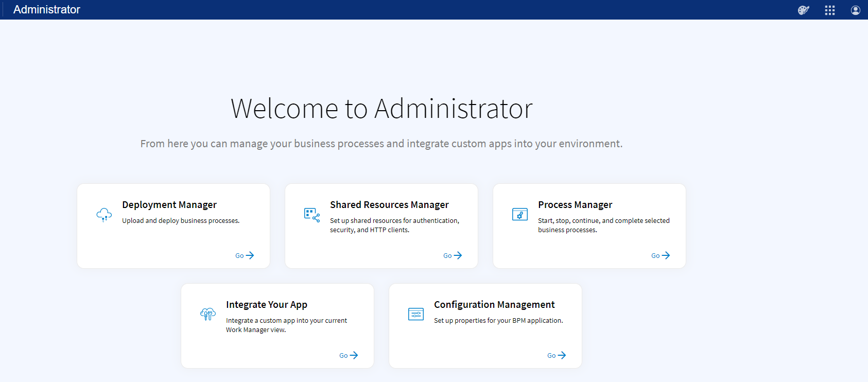Click Go link in Configuration Management card
The height and width of the screenshot is (382, 868).
557,355
